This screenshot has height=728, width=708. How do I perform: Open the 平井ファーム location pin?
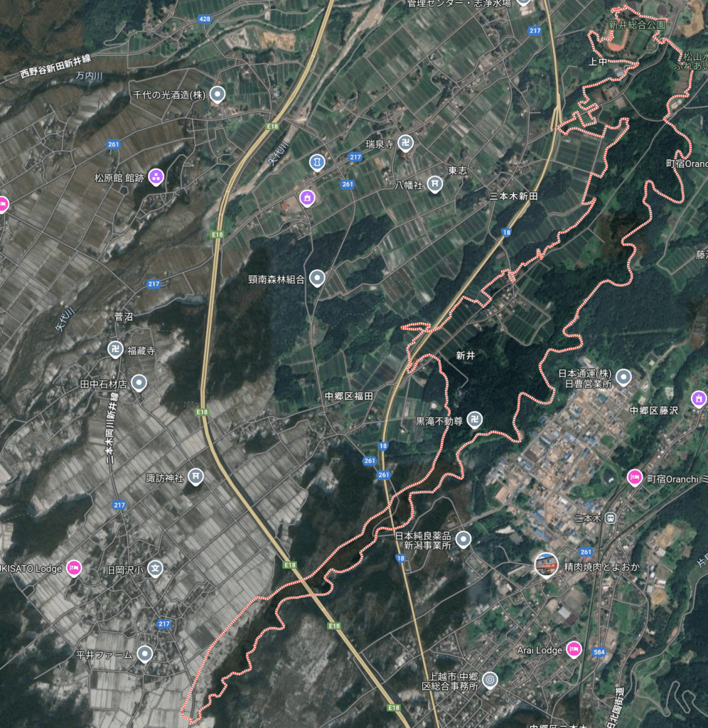145,654
